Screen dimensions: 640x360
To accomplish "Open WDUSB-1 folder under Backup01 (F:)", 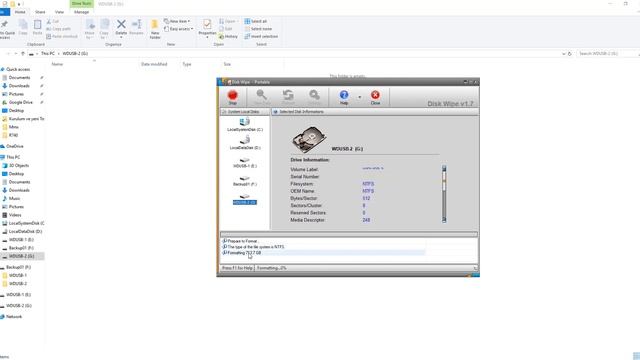I will [x=18, y=276].
